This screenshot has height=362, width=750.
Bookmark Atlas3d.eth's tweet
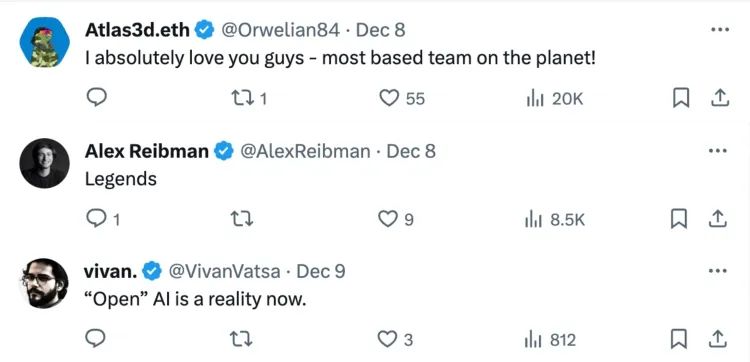681,99
